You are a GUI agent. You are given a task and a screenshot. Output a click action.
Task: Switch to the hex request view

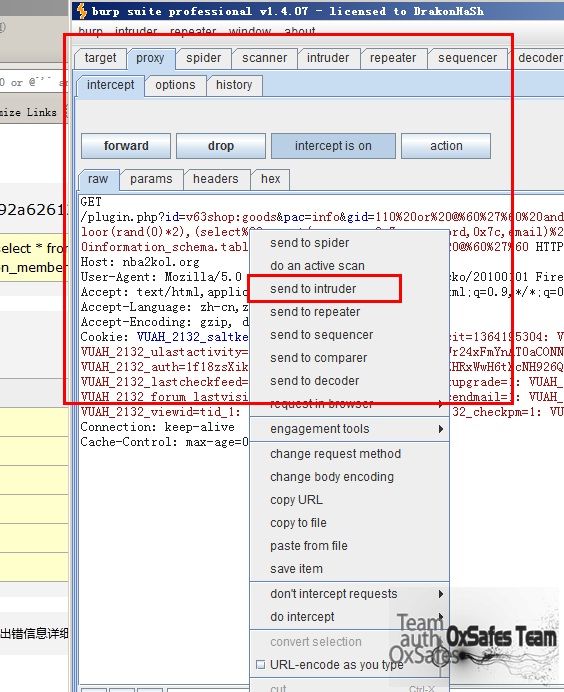click(270, 179)
